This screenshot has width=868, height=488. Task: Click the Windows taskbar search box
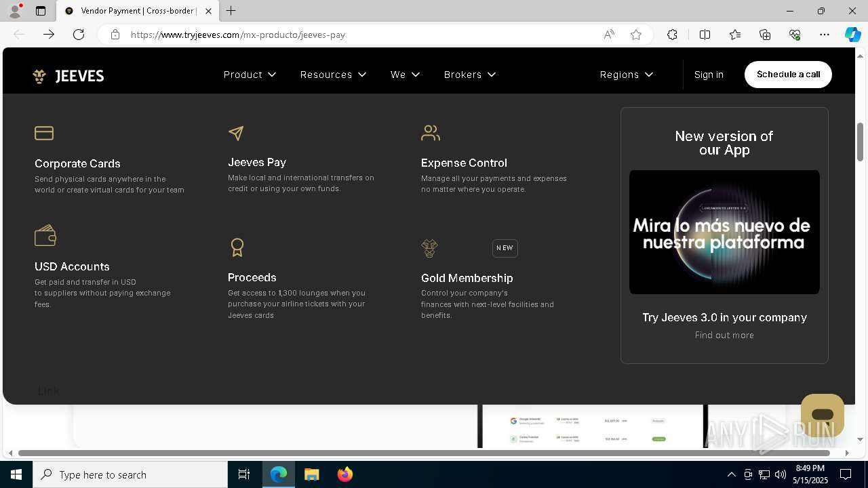tap(130, 474)
